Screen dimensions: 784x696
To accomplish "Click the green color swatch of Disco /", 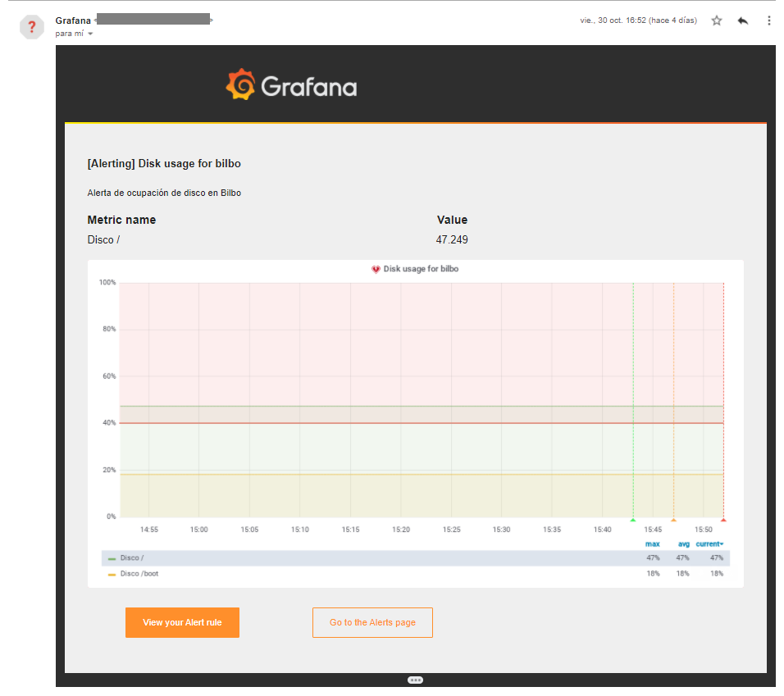I will [x=112, y=558].
